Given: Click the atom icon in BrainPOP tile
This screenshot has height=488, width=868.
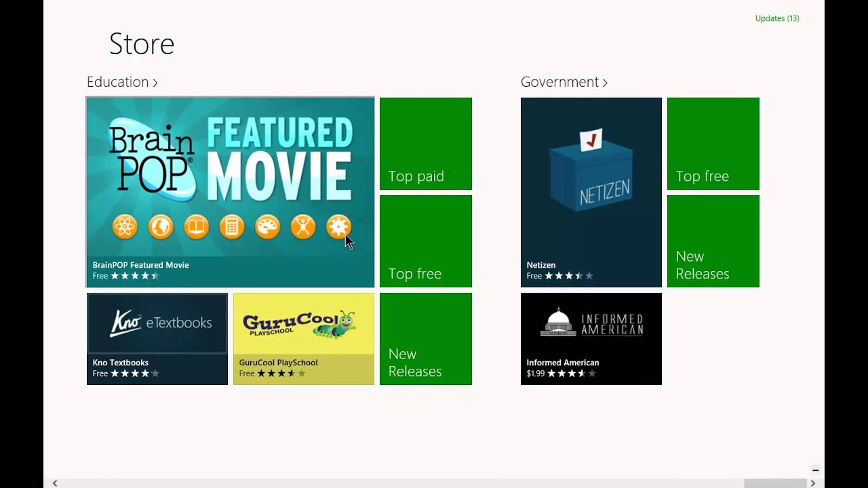Looking at the screenshot, I should (x=125, y=226).
